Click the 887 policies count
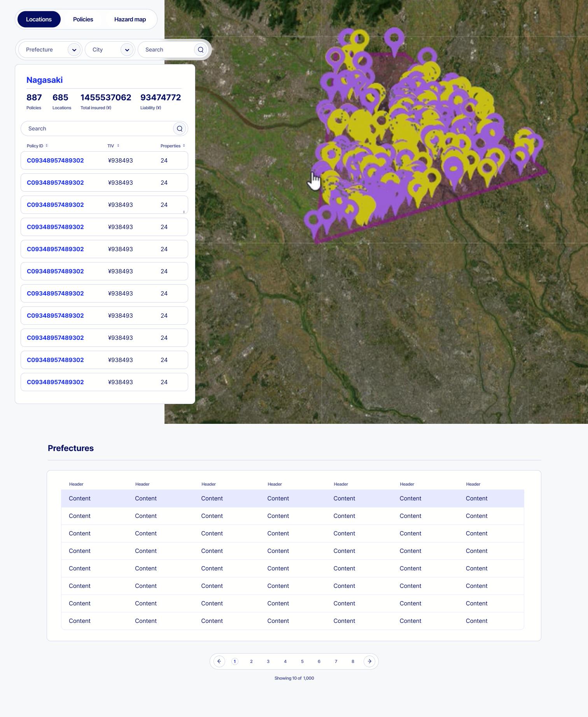Screen dimensions: 588x717 [x=34, y=98]
